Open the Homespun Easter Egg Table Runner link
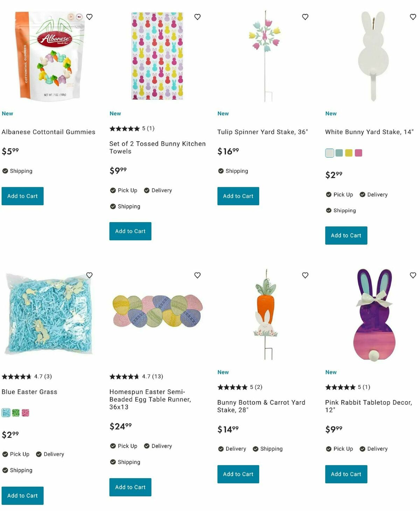The image size is (420, 511). pyautogui.click(x=150, y=399)
